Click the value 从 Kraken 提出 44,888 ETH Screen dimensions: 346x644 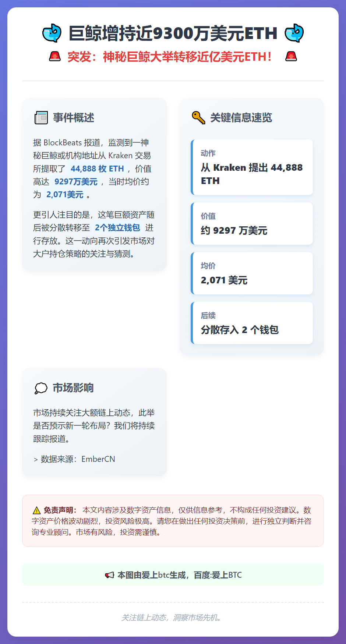[x=252, y=174]
